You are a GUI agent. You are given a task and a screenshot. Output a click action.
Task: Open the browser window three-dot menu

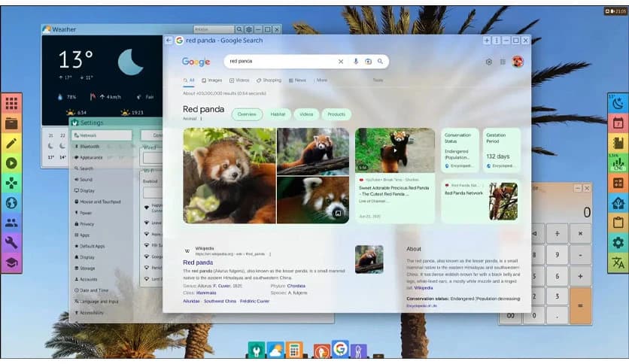(497, 41)
